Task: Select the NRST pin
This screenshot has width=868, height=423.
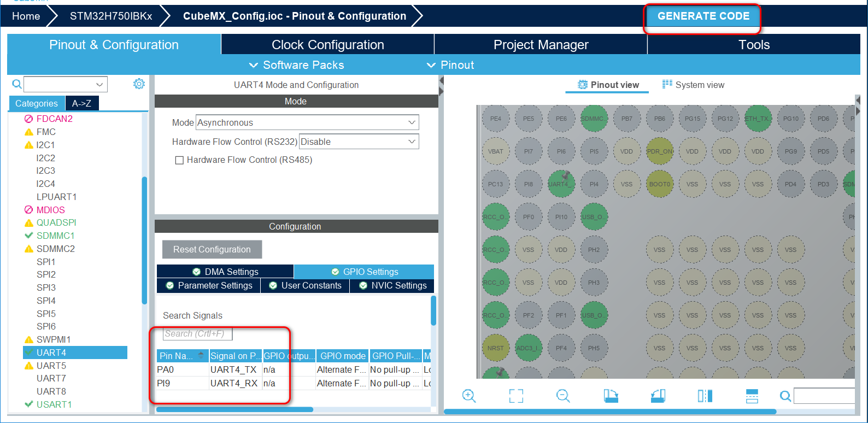Action: (x=496, y=348)
